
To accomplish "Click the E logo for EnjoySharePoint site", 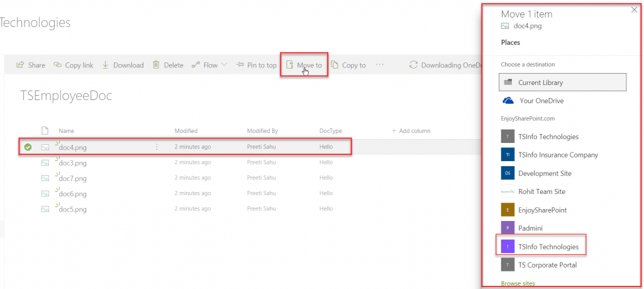I will pos(508,210).
